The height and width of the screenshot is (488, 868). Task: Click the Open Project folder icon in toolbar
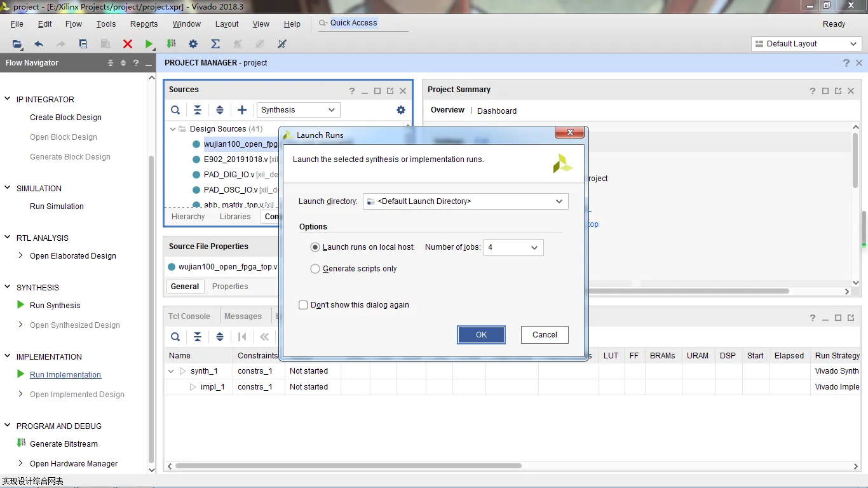point(17,44)
